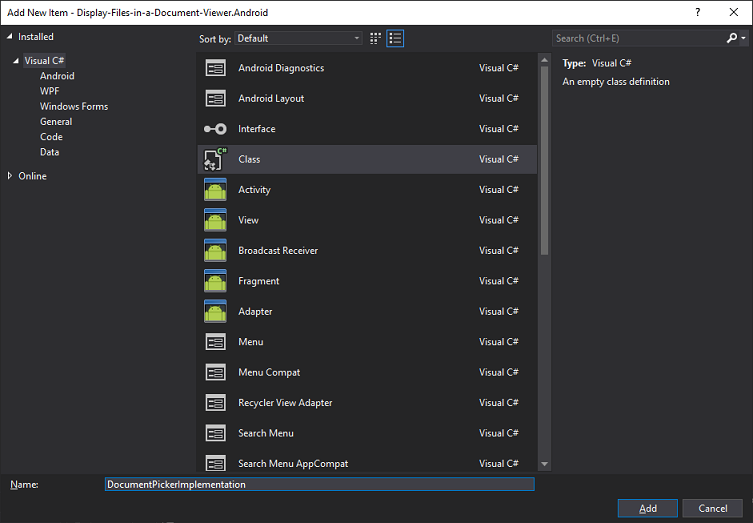Select the Android Layout item text

(271, 98)
